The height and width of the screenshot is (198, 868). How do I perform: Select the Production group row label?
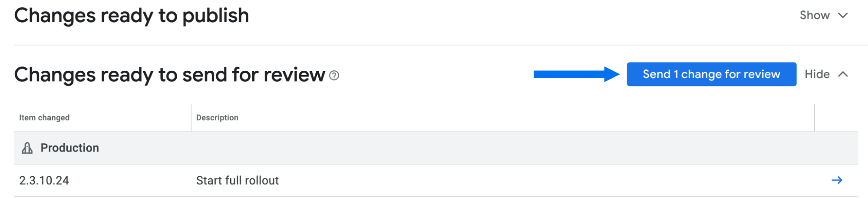point(69,148)
